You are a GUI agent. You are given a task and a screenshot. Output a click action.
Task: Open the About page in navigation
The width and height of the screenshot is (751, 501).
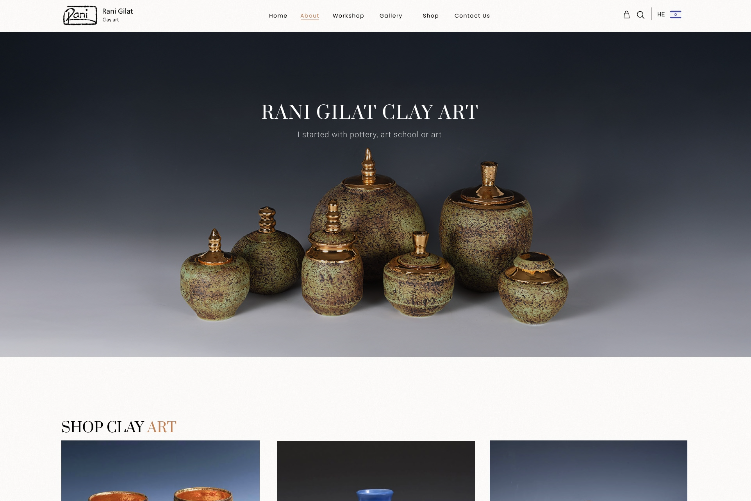[x=309, y=16]
